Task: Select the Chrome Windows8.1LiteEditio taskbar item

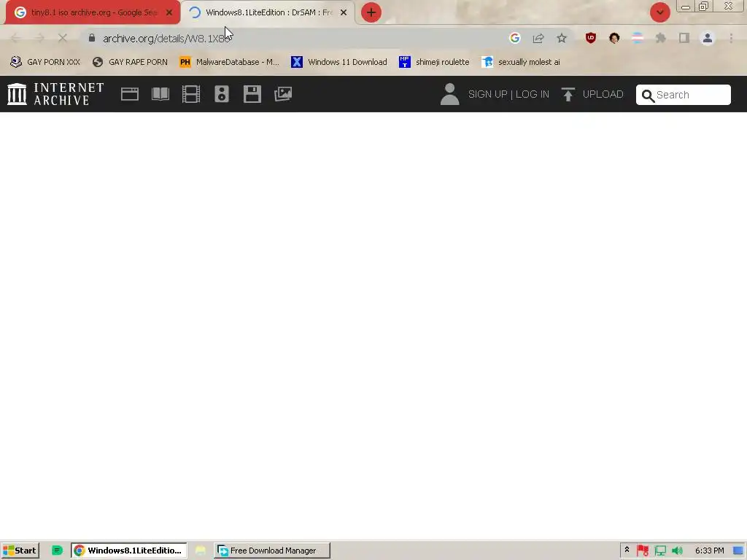Action: [x=128, y=551]
